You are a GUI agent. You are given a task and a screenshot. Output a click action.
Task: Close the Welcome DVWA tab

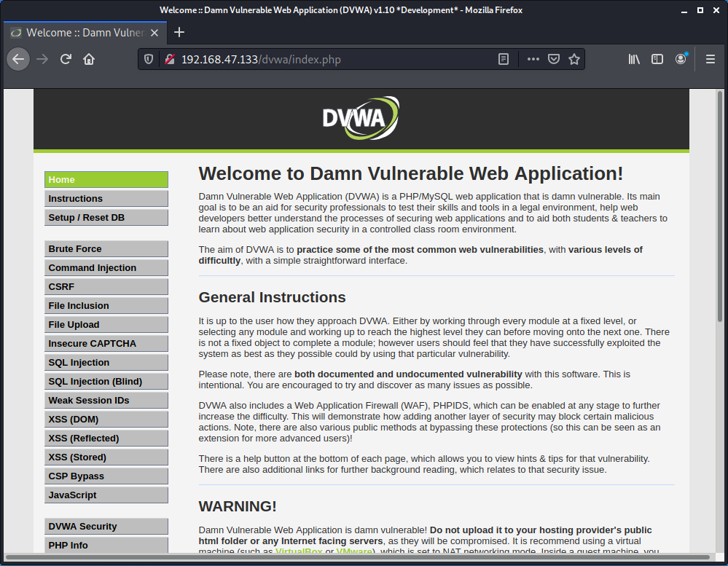154,33
